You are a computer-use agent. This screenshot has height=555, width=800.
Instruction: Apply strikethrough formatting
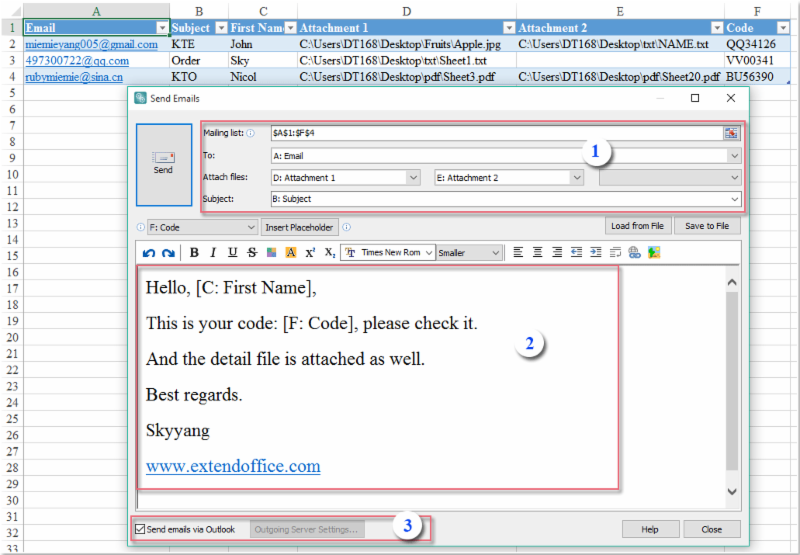coord(252,253)
